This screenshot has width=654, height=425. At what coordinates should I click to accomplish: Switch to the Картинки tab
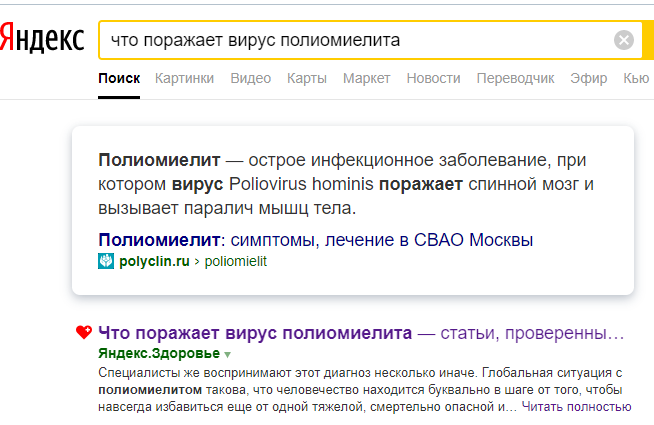click(x=185, y=78)
